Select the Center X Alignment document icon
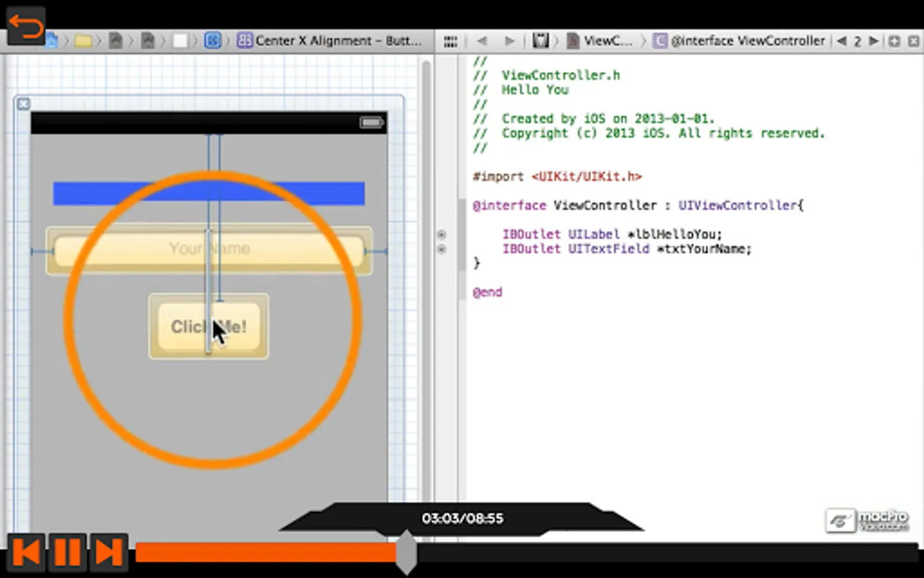The width and height of the screenshot is (924, 578). pos(244,40)
